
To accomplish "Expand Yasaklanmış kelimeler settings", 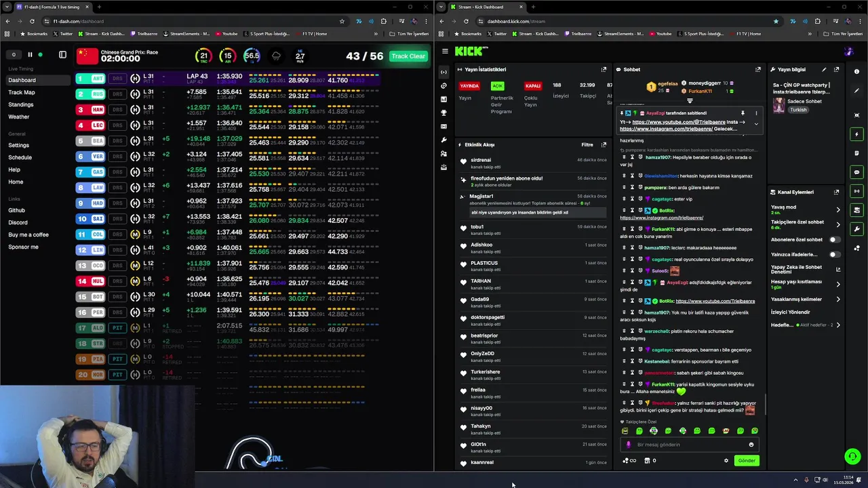I will tap(838, 299).
